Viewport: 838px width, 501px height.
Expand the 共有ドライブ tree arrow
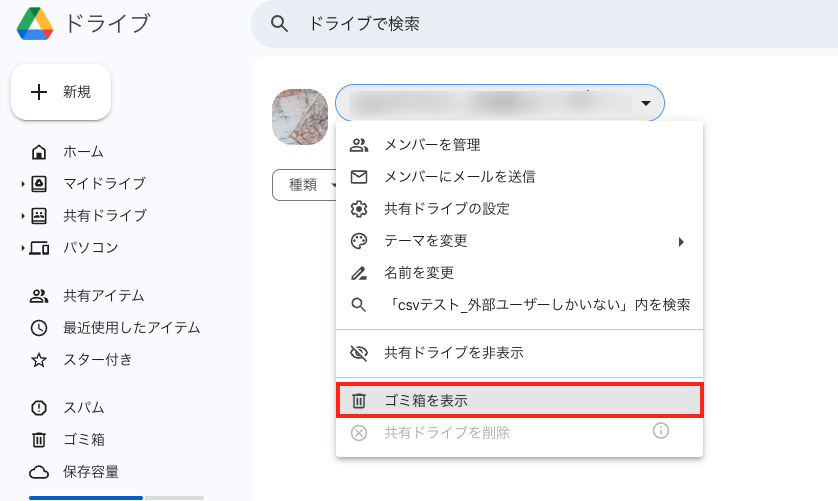coord(23,216)
